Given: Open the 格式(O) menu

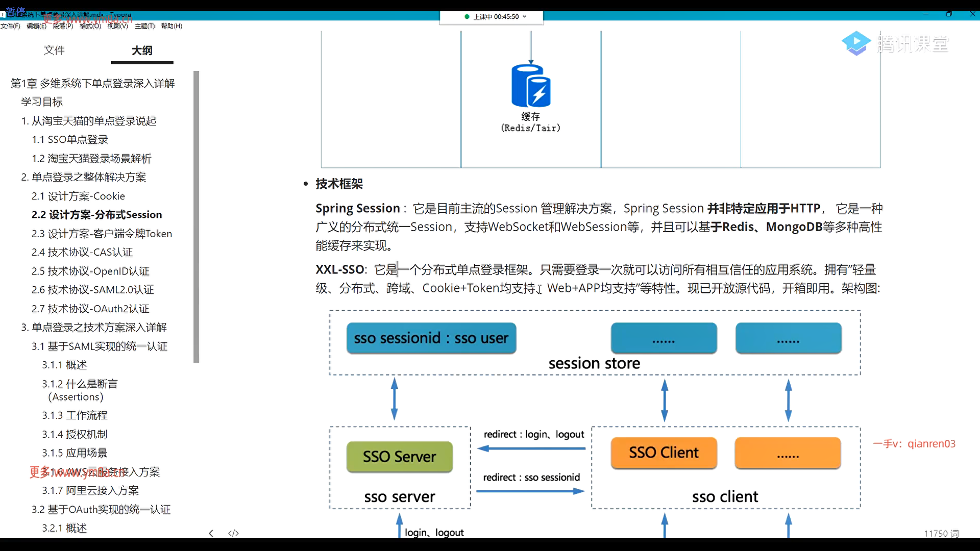Looking at the screenshot, I should (x=90, y=26).
